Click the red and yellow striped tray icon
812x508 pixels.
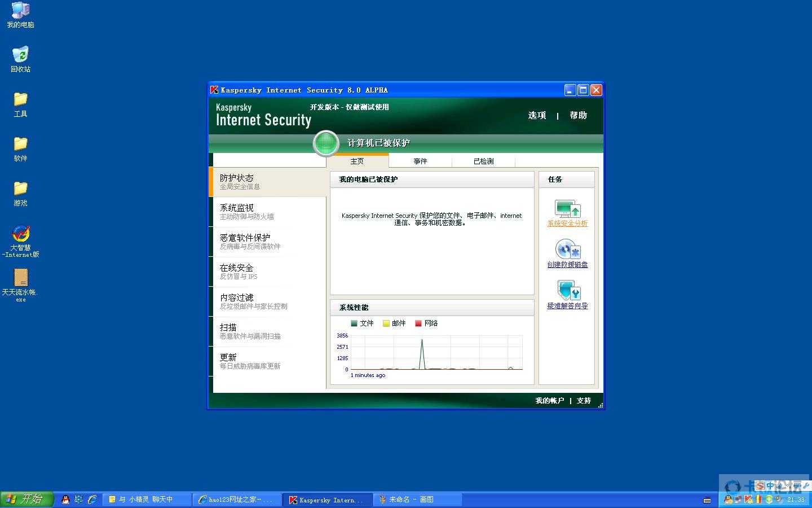click(x=758, y=500)
